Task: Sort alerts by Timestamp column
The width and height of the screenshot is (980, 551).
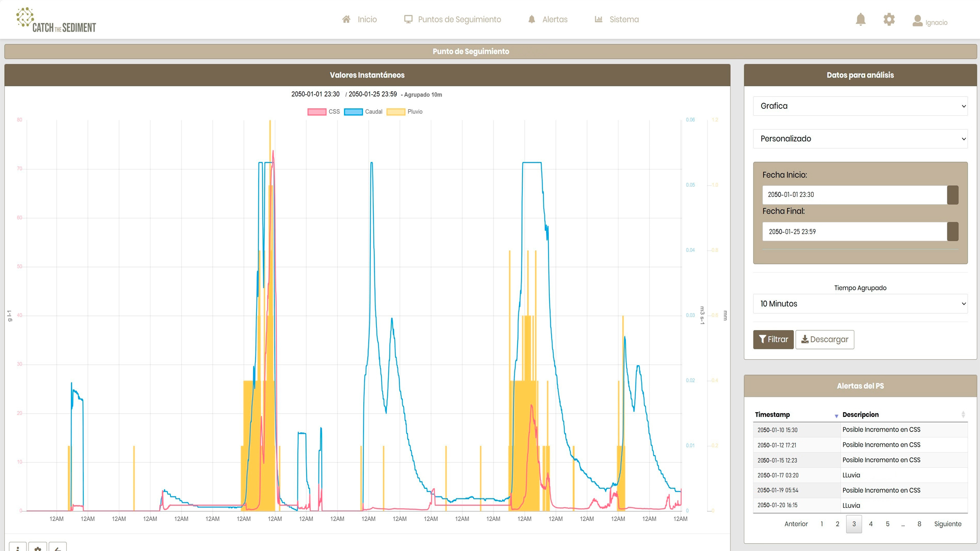Action: (772, 415)
